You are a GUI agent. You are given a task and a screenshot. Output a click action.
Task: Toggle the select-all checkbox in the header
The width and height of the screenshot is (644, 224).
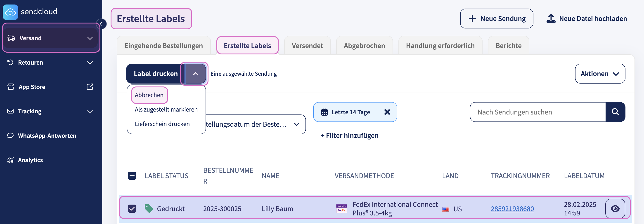[132, 175]
